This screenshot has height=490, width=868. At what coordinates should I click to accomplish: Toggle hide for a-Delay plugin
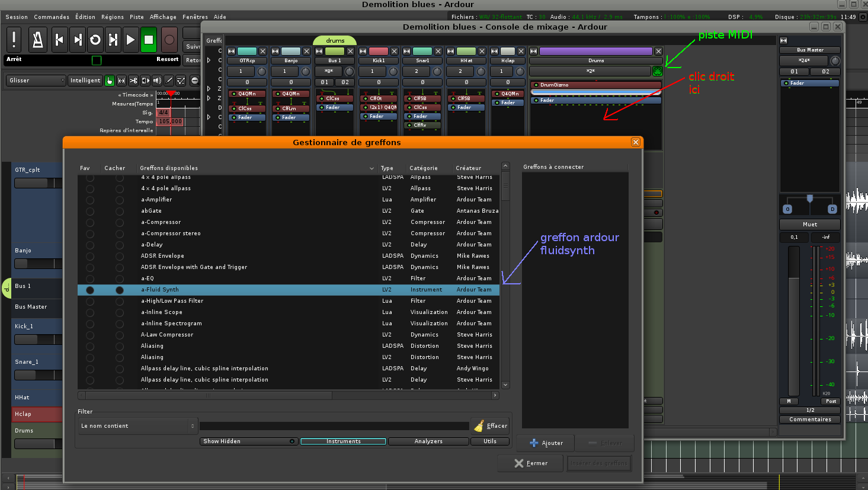[120, 245]
